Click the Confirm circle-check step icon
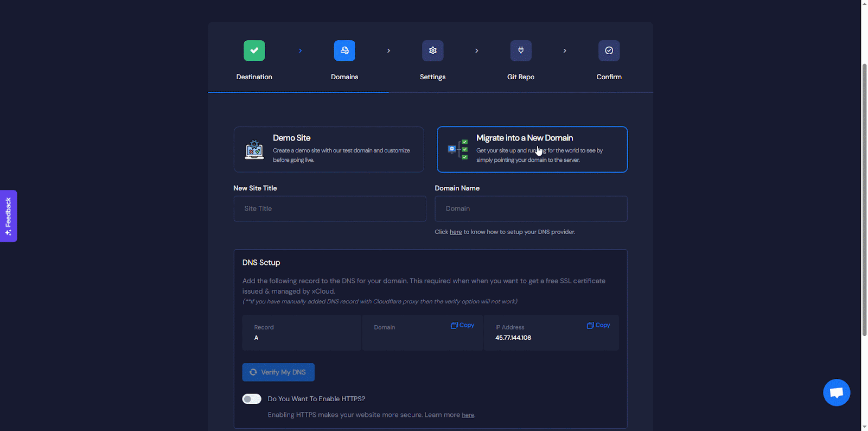 pos(609,50)
